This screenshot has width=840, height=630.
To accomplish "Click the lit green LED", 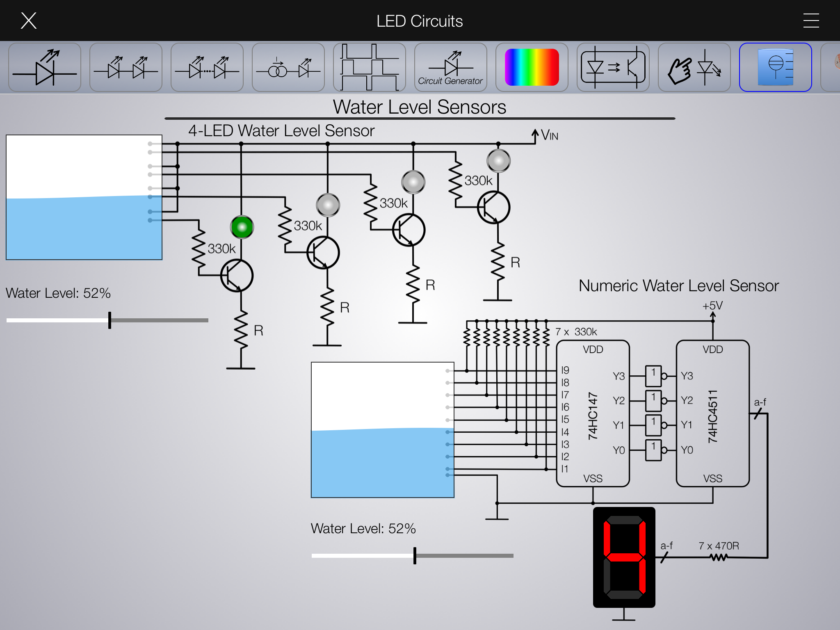I will tap(242, 227).
